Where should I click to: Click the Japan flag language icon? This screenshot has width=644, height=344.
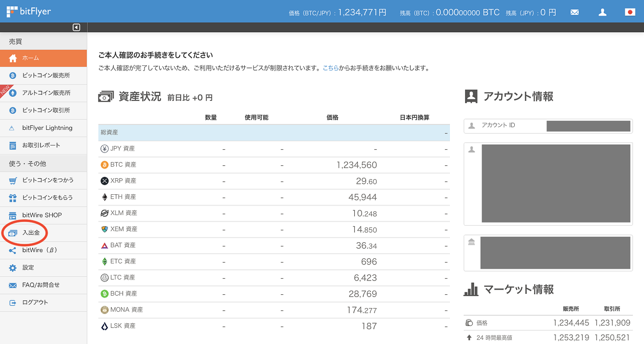pos(630,12)
